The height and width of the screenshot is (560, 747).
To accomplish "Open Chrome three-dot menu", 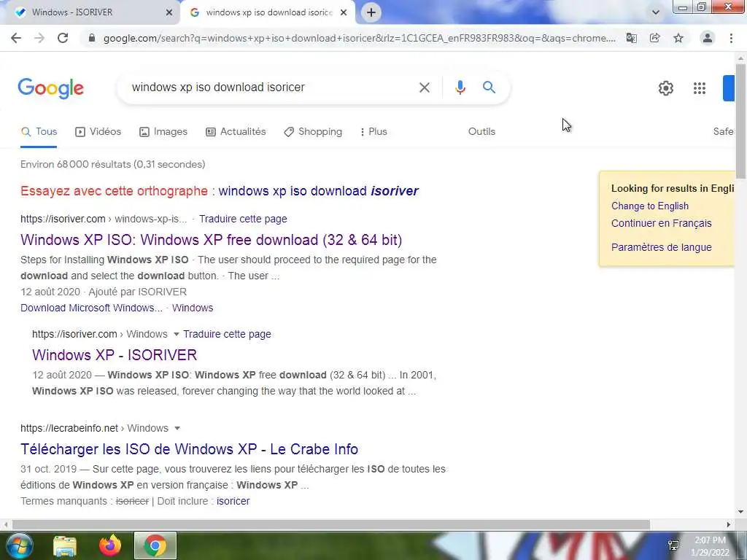I will [x=731, y=38].
